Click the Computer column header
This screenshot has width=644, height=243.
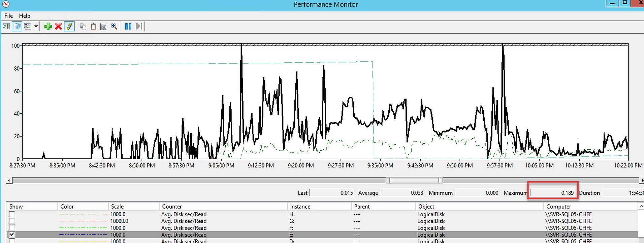(590, 207)
